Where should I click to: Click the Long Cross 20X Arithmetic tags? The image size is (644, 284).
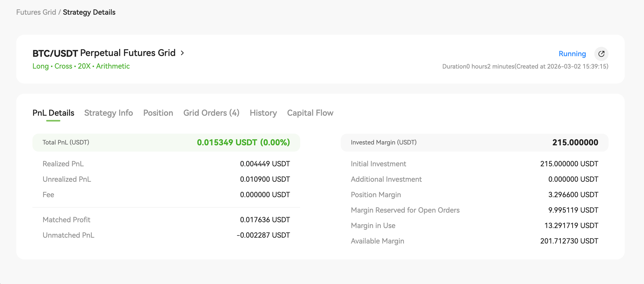[81, 66]
